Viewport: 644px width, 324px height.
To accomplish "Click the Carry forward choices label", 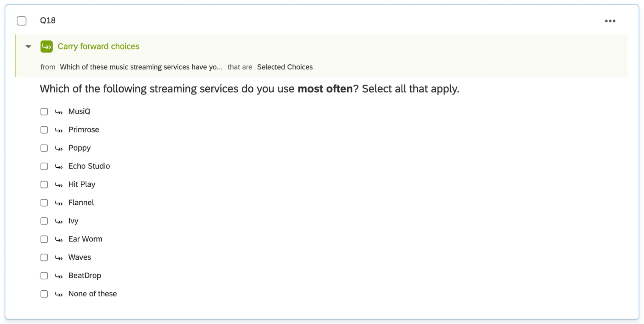I will (98, 46).
